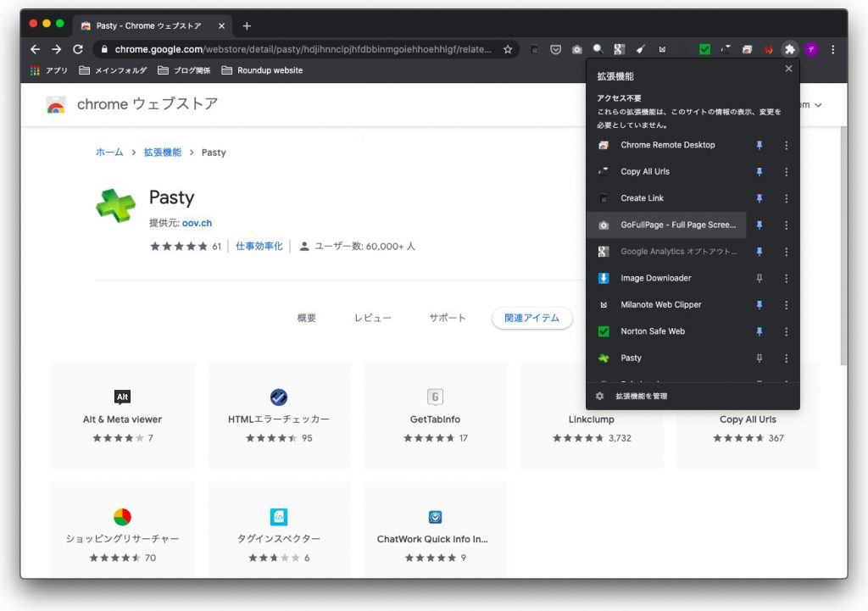Follow the 拡張機能 breadcrumb link
Image resolution: width=868 pixels, height=611 pixels.
(162, 153)
